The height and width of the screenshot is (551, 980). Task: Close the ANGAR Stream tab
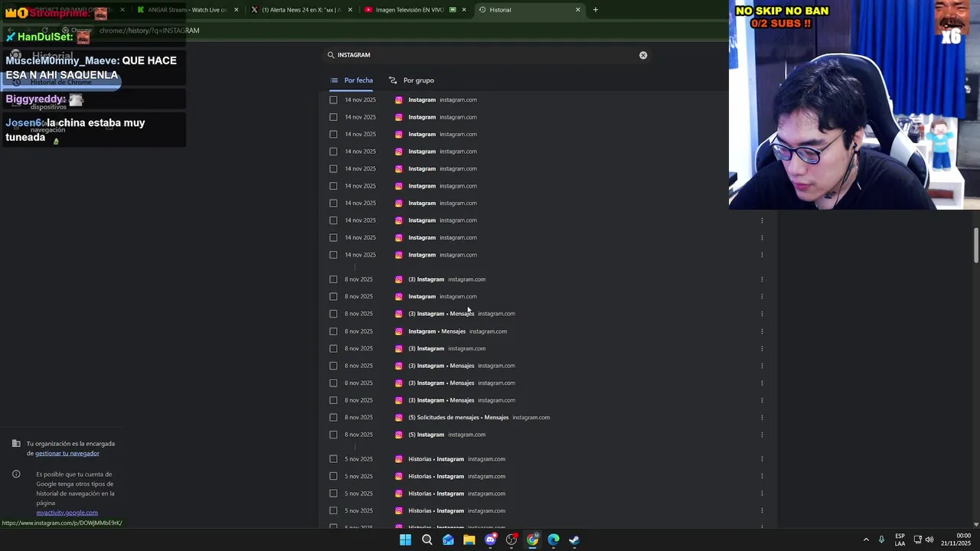[x=236, y=10]
